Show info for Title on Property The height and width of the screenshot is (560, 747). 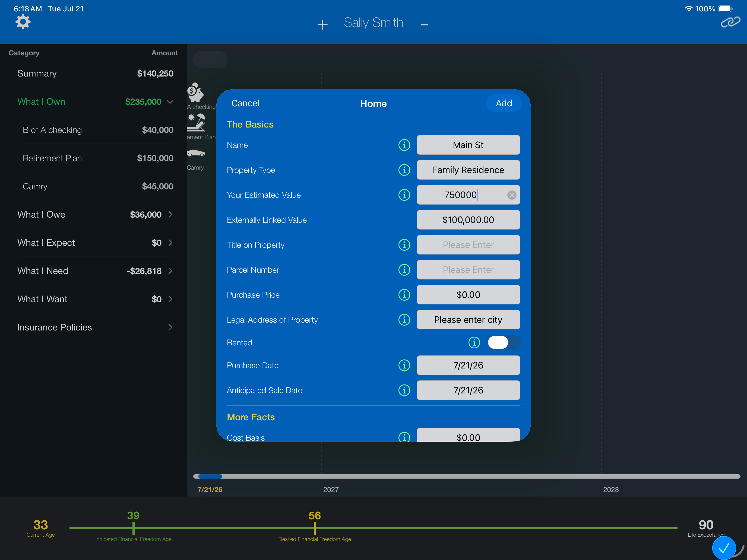[404, 245]
